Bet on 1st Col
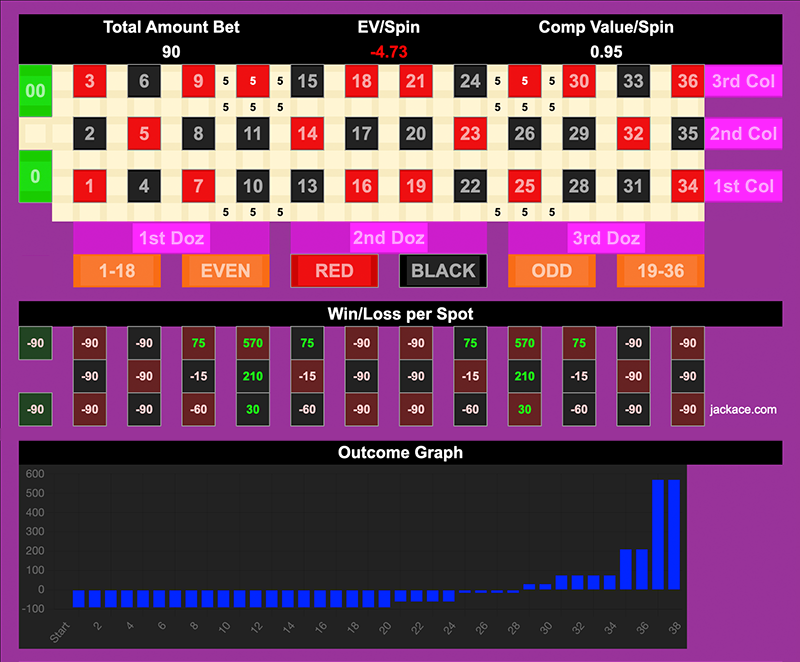This screenshot has width=800, height=662. pos(743,185)
